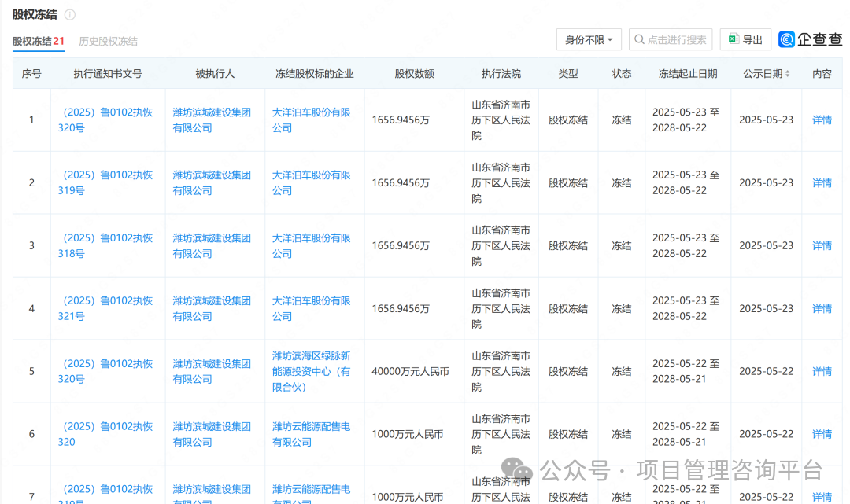This screenshot has height=504, width=850.
Task: Switch to the 历史股权冻结 tab
Action: click(108, 41)
